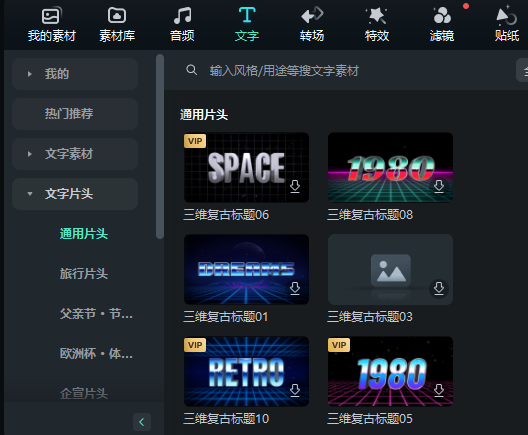Image resolution: width=528 pixels, height=435 pixels.
Task: Select the RETRO title thumbnail
Action: (x=246, y=371)
